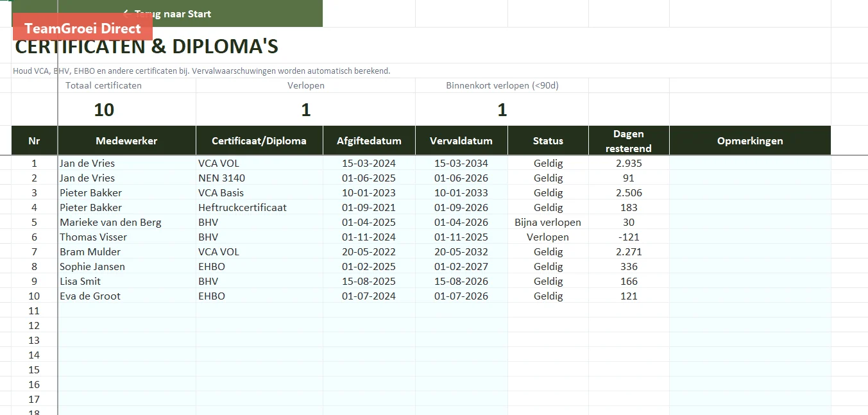Image resolution: width=868 pixels, height=415 pixels.
Task: Select the Dagen resterend value 91
Action: [629, 178]
